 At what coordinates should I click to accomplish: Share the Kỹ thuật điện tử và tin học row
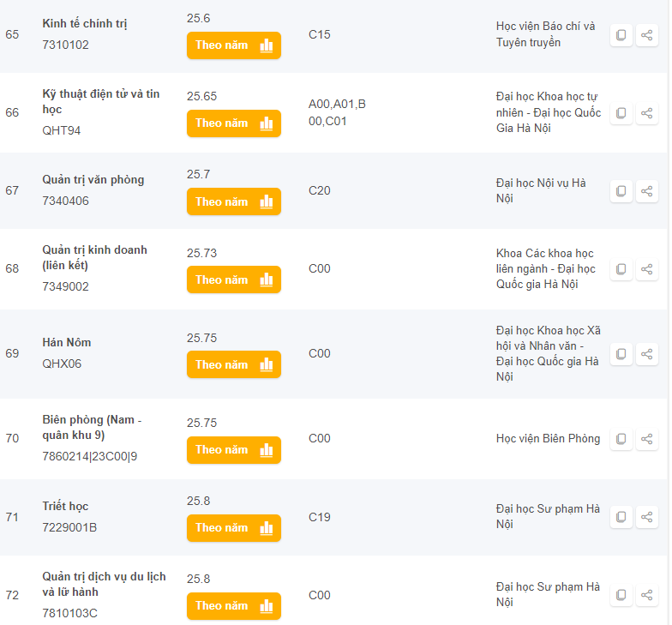tap(647, 113)
